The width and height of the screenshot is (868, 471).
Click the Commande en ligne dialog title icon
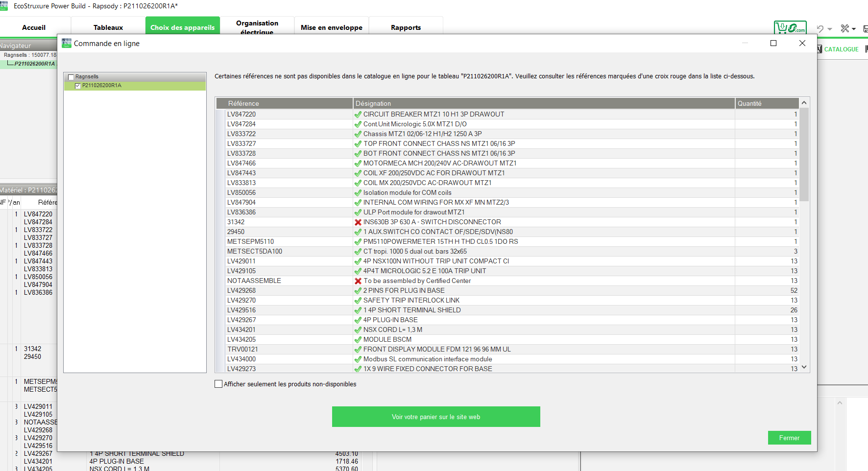coord(67,43)
